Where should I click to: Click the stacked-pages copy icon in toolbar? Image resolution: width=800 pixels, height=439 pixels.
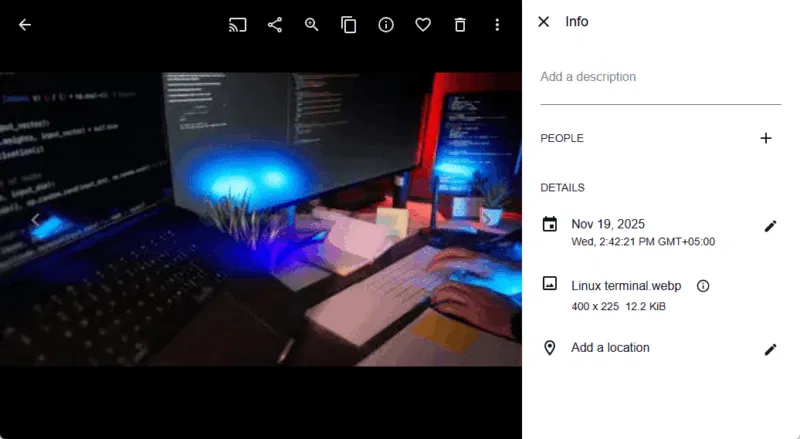coord(349,25)
